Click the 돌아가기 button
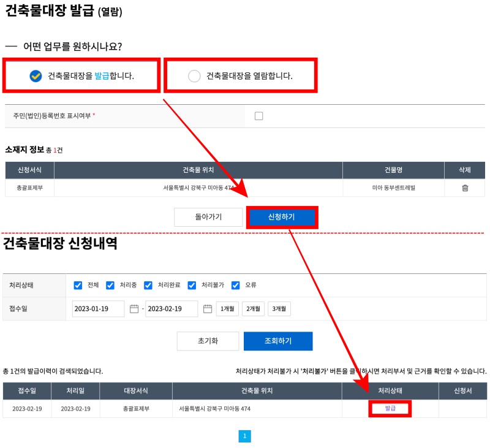This screenshot has height=448, width=490. click(x=208, y=217)
